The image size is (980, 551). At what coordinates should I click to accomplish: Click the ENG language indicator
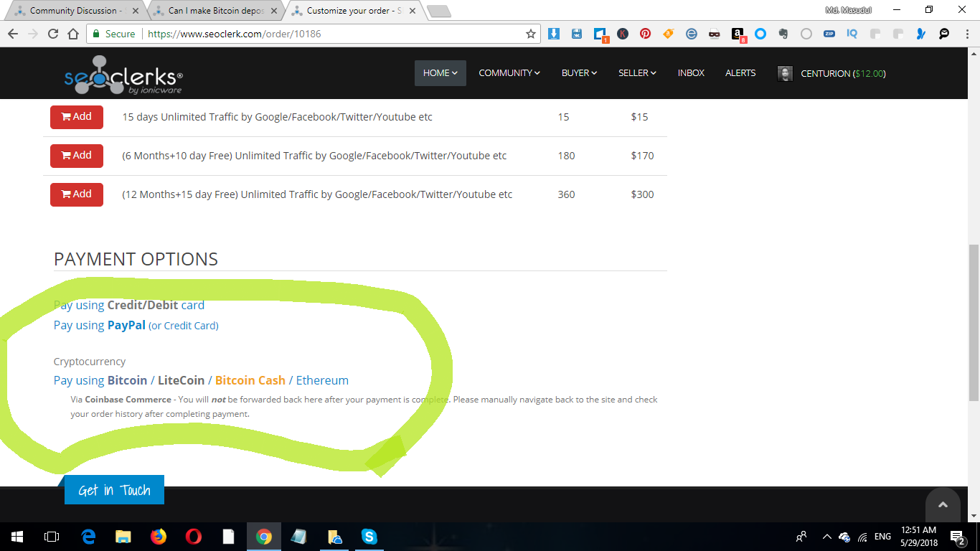tap(882, 537)
